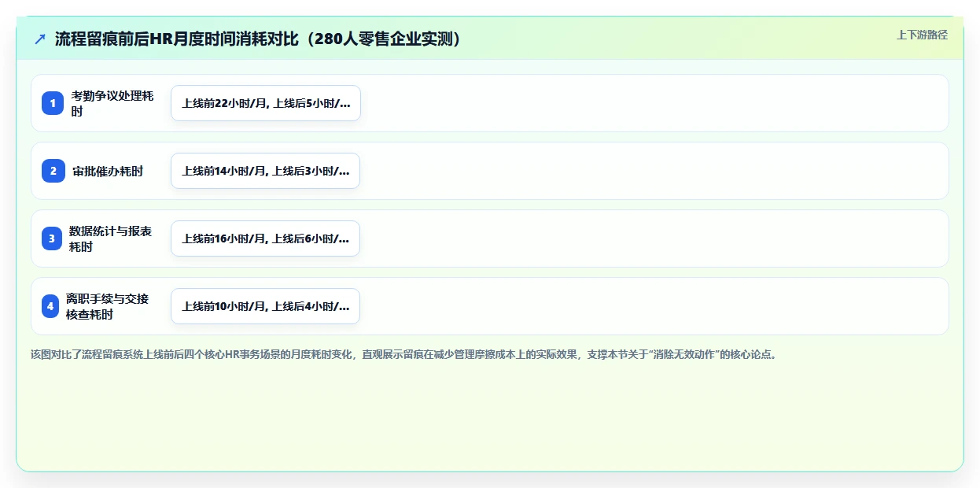Select the 上线前14小时/月 value chip
This screenshot has width=980, height=488.
266,171
